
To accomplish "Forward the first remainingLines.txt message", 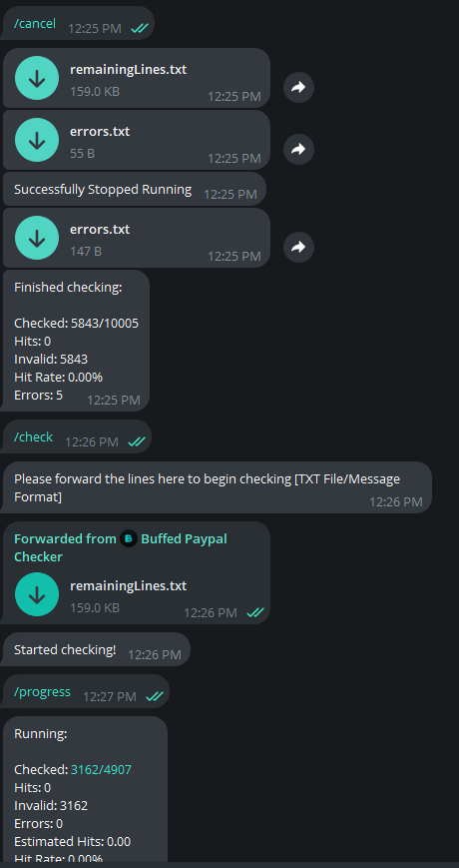I will click(x=298, y=87).
